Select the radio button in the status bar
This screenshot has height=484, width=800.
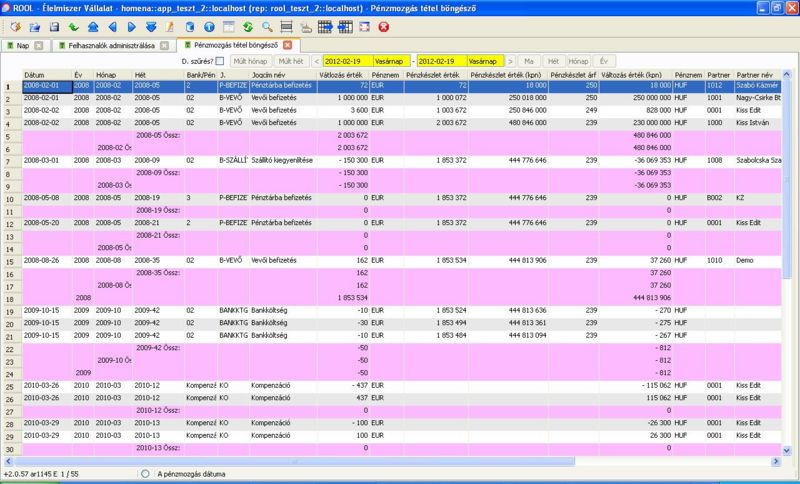pyautogui.click(x=145, y=473)
